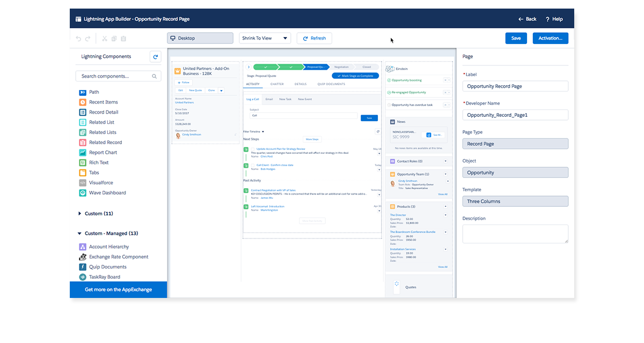Check the Update Account Plan task checkbox
The width and height of the screenshot is (644, 343).
tap(253, 149)
